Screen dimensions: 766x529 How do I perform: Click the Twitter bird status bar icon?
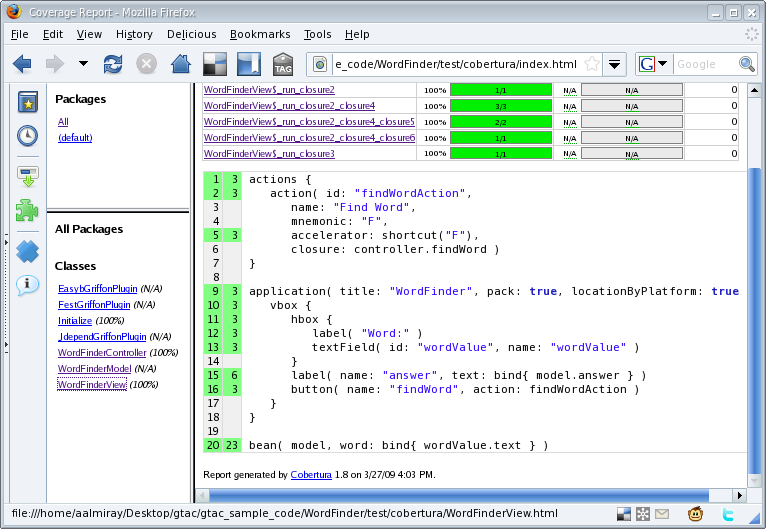click(x=728, y=514)
